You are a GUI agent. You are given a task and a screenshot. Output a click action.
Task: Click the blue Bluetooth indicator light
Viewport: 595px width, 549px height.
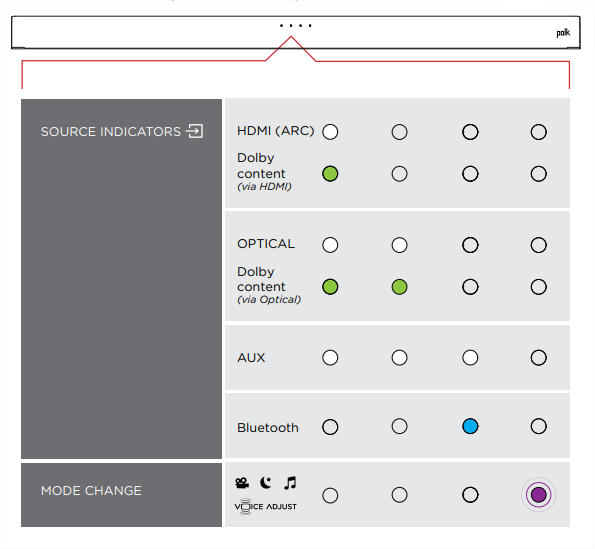pos(470,426)
